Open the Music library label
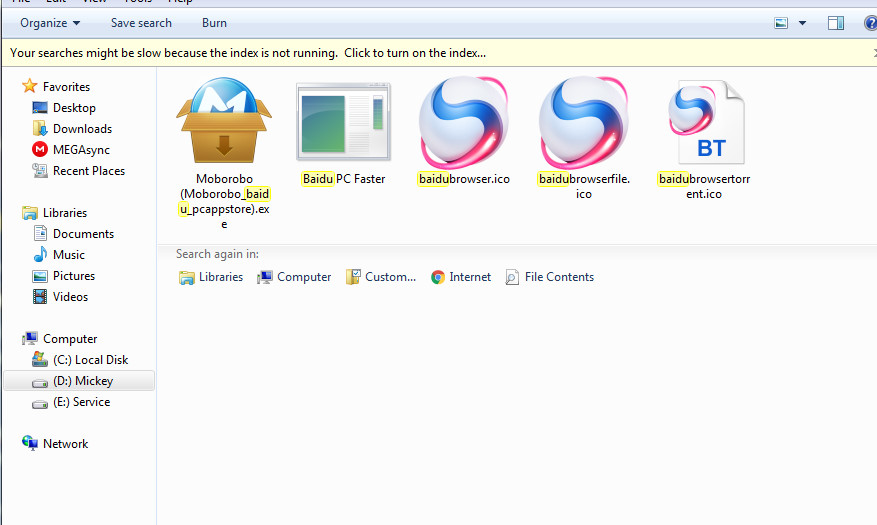 (69, 254)
